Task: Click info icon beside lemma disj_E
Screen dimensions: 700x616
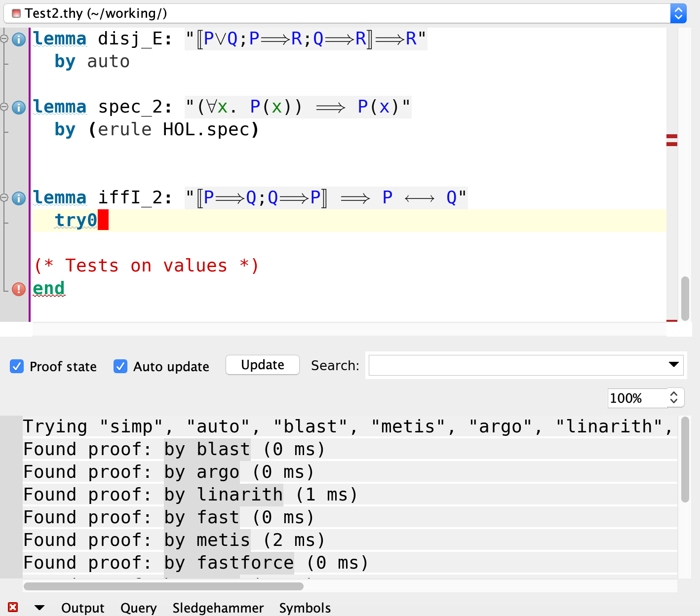Action: pos(19,39)
